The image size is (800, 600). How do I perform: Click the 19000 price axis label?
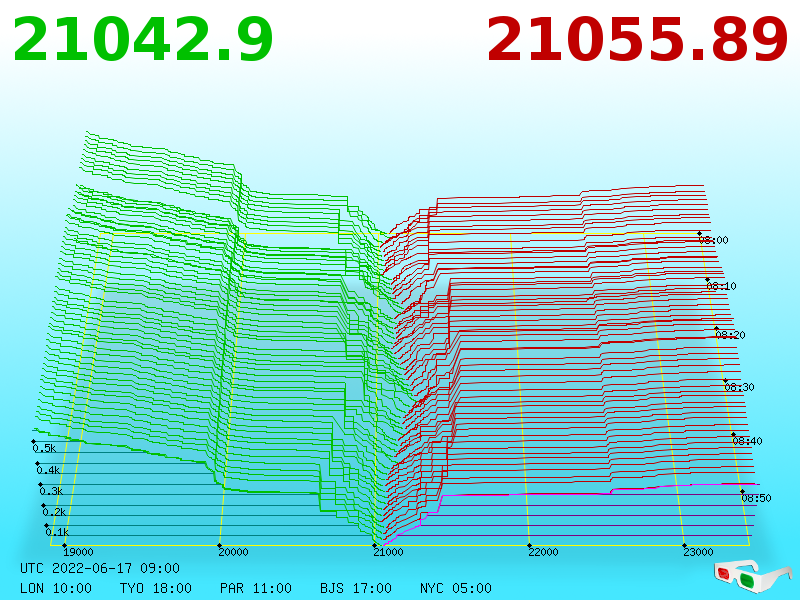click(x=78, y=552)
